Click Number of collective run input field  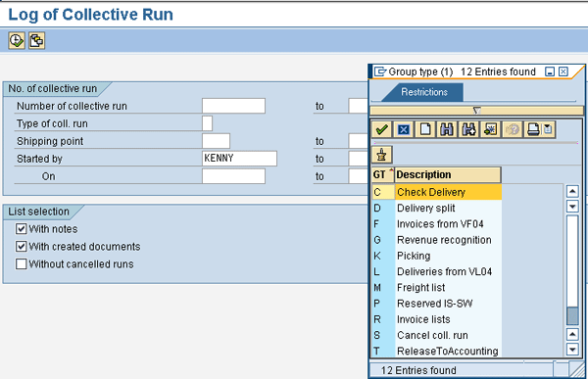[233, 106]
